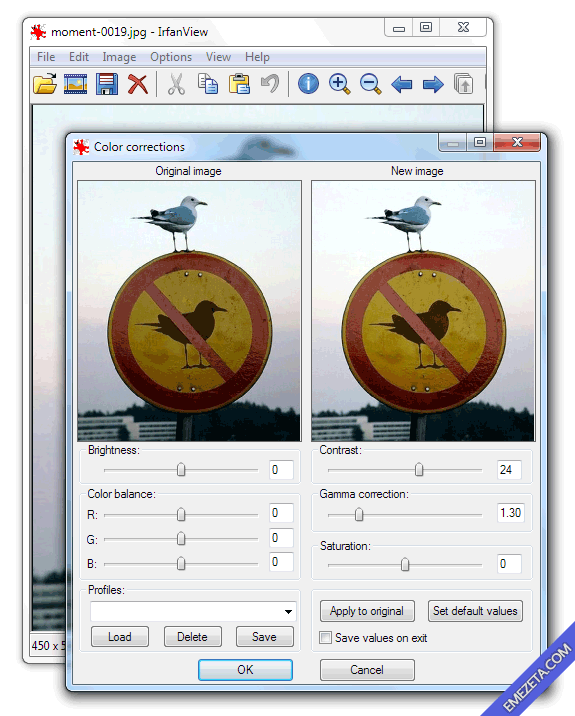Click the G color balance value field
The height and width of the screenshot is (716, 575).
tap(281, 537)
